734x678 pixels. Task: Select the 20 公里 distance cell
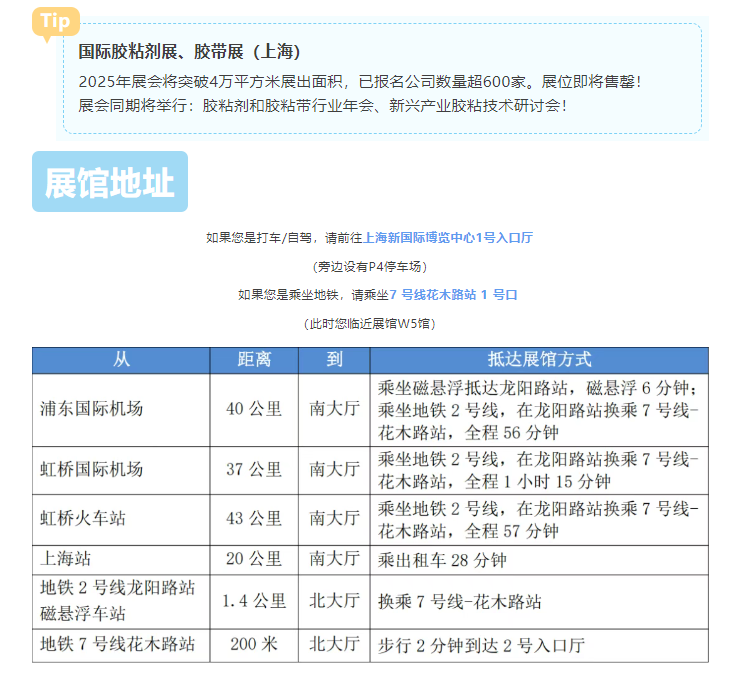pos(254,560)
